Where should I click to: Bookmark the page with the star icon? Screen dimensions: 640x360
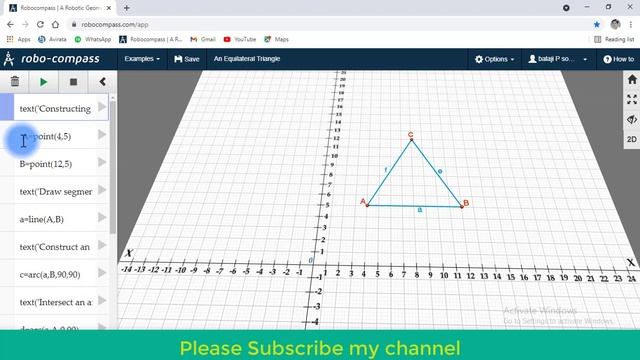click(597, 24)
